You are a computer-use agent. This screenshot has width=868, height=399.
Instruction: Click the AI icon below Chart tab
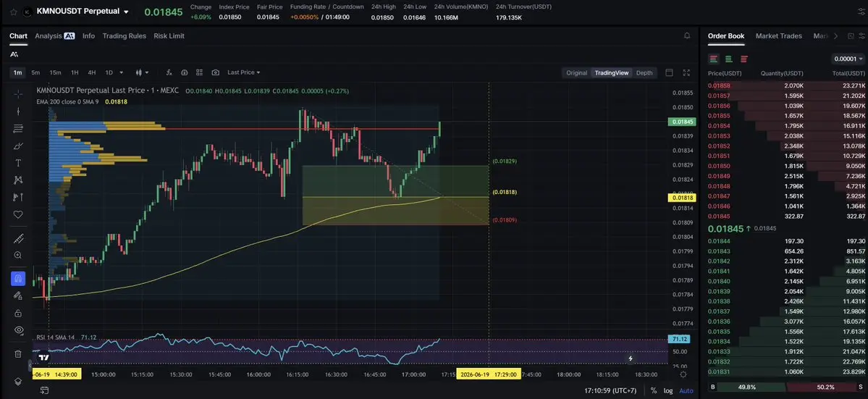pos(14,54)
